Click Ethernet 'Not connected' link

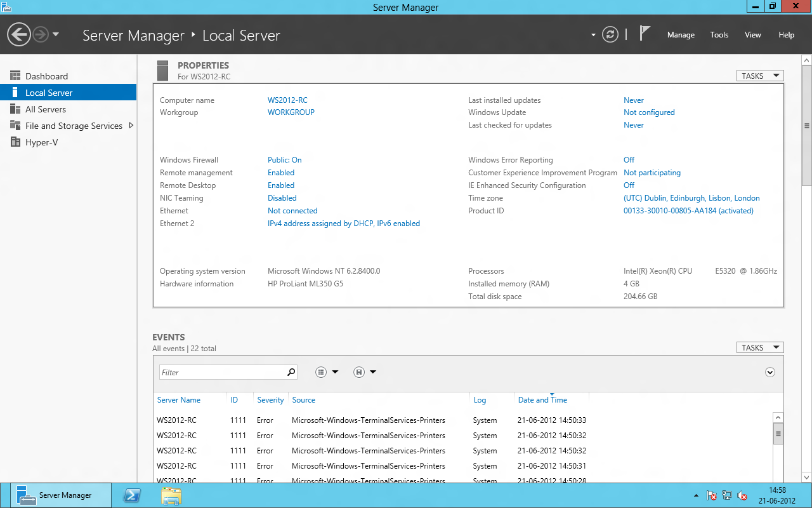[292, 211]
